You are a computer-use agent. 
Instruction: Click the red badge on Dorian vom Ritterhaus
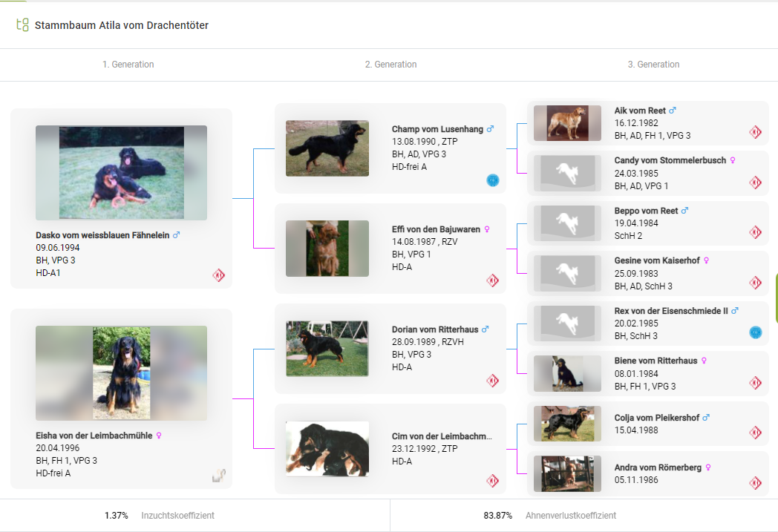(492, 381)
